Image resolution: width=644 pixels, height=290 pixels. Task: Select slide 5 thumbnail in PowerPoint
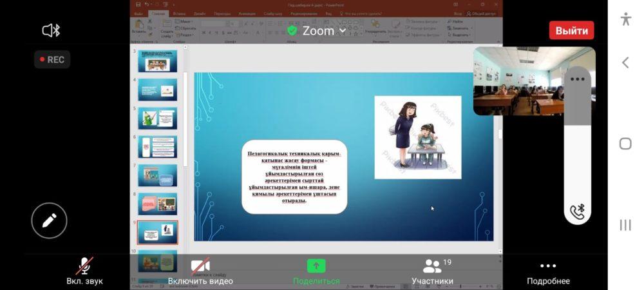coord(158,119)
